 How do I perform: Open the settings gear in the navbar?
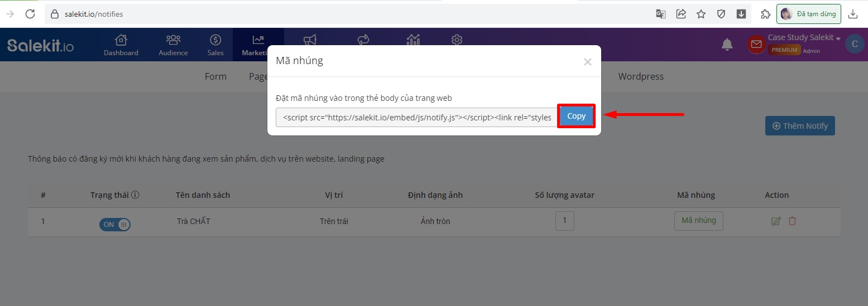(457, 40)
